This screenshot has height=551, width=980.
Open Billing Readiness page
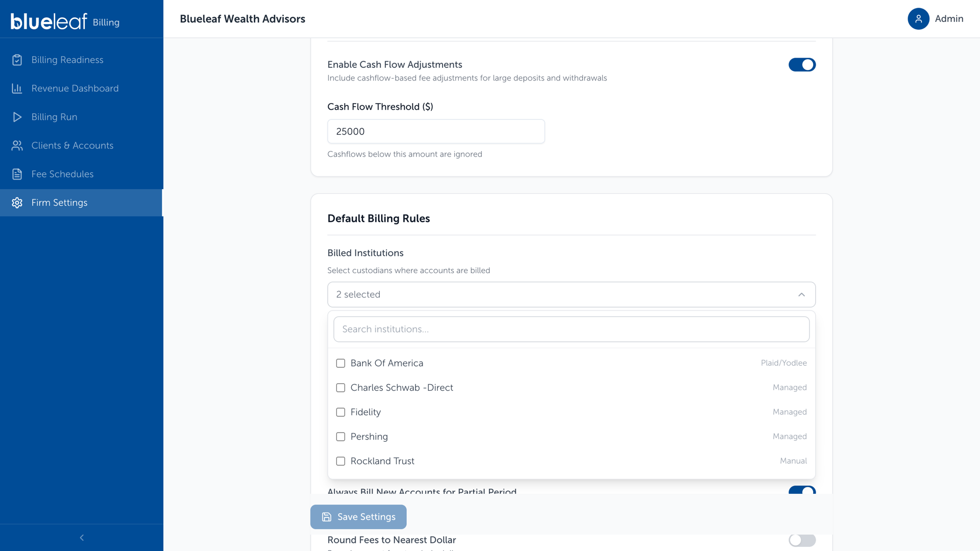pos(82,60)
